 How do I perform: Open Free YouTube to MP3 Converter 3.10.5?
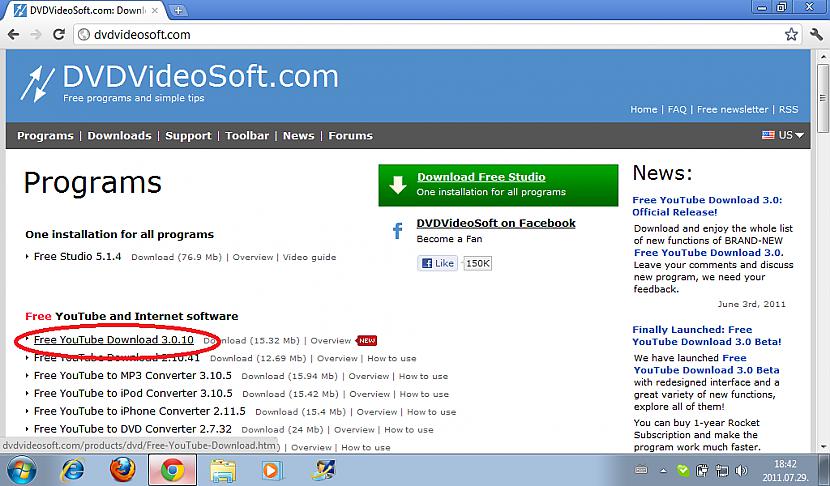point(132,375)
